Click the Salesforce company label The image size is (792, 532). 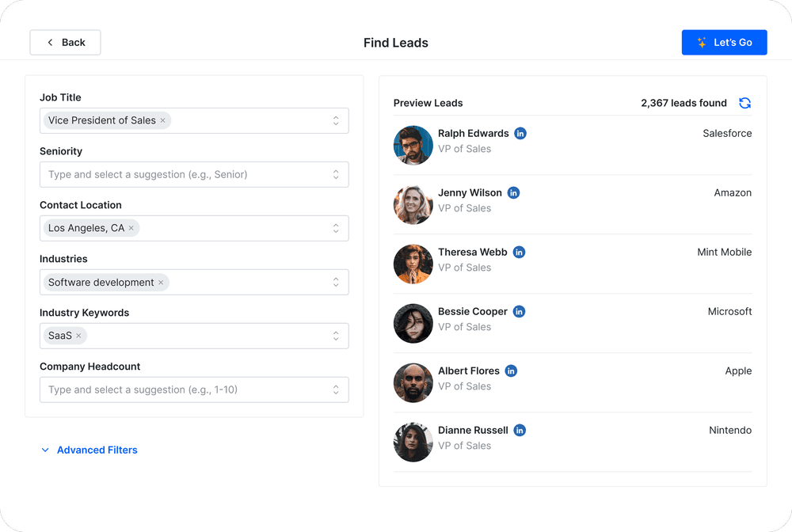(727, 133)
